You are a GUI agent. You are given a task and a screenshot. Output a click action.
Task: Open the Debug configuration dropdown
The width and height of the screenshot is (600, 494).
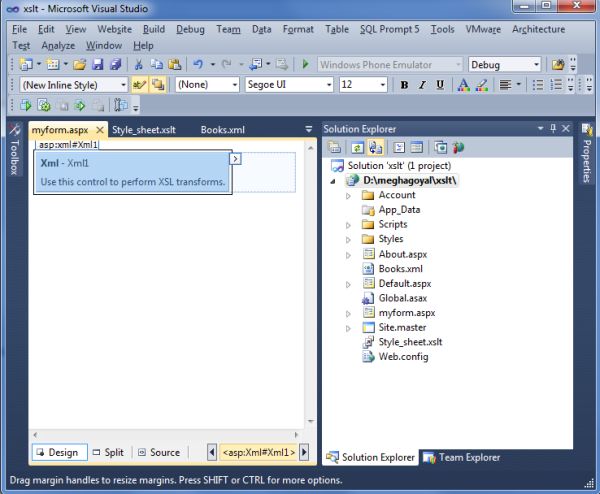[536, 65]
